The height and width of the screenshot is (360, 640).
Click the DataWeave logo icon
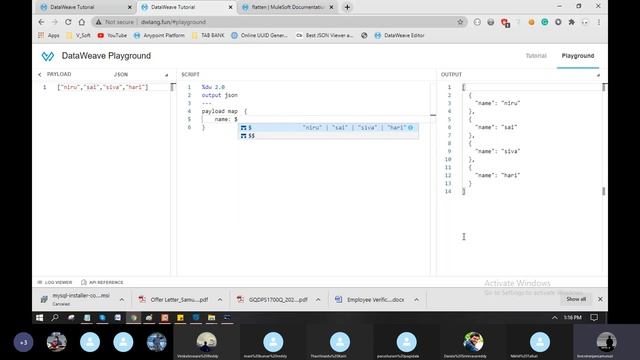[x=48, y=56]
